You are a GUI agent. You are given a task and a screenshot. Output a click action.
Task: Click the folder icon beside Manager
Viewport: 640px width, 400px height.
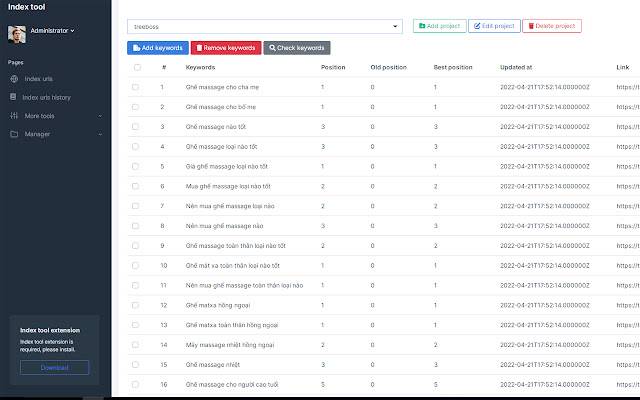tap(14, 134)
